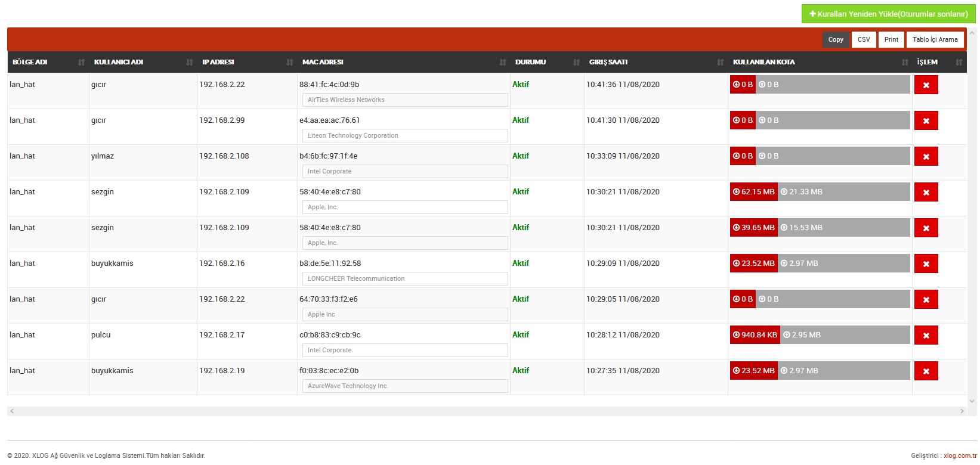
Task: Click 39.65 MB quota bar
Action: click(754, 228)
